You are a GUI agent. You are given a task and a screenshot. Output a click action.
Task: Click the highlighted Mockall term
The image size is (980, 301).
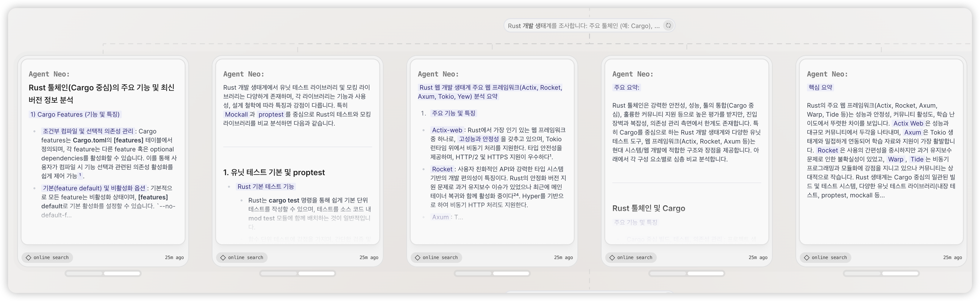(236, 115)
